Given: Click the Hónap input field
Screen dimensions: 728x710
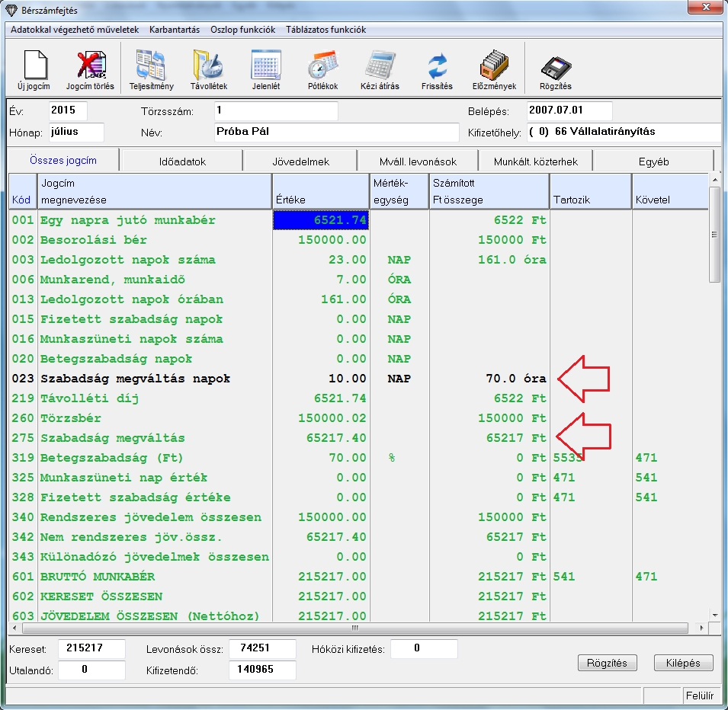Looking at the screenshot, I should pyautogui.click(x=76, y=132).
